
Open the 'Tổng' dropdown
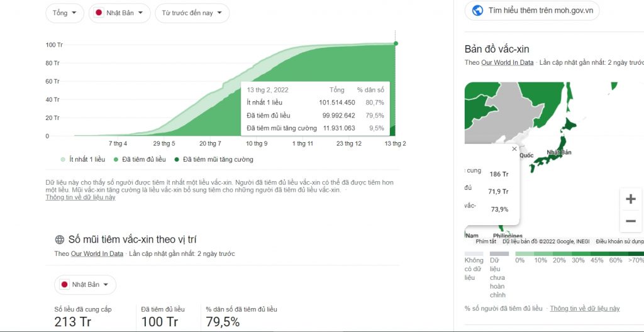coord(65,13)
